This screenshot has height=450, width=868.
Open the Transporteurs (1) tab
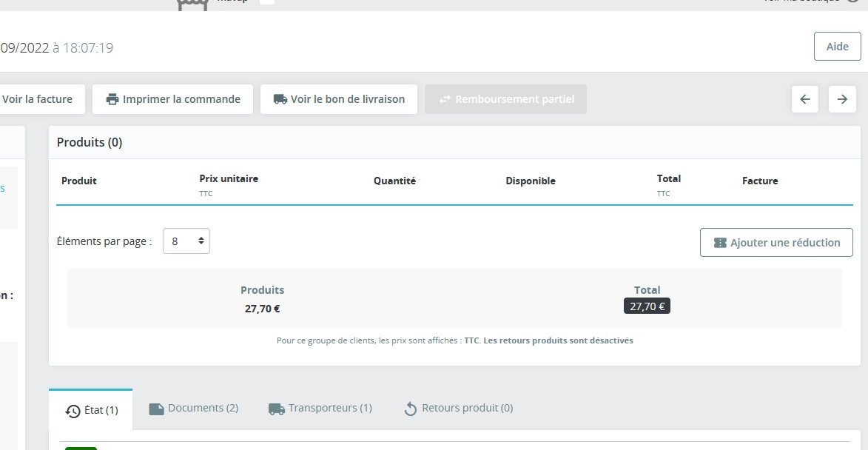tap(320, 409)
